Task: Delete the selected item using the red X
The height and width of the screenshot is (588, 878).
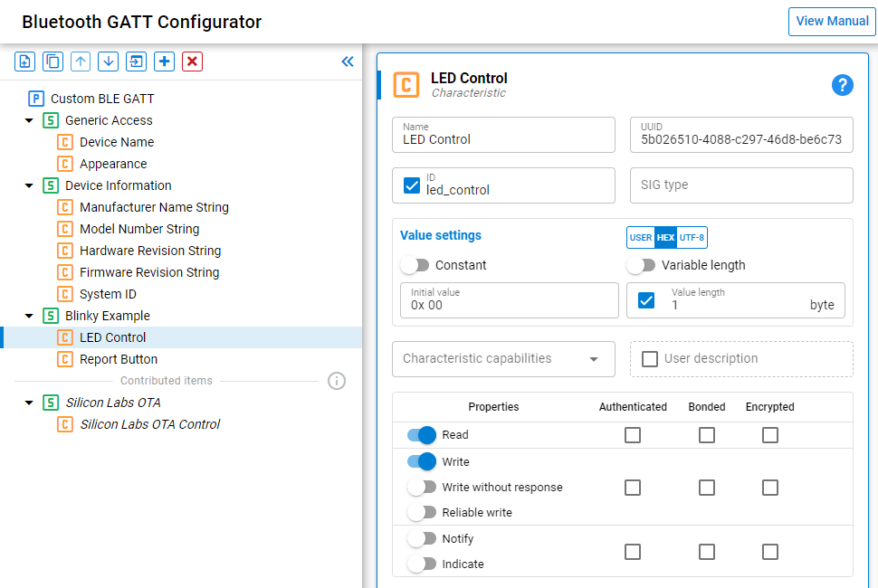Action: coord(192,62)
